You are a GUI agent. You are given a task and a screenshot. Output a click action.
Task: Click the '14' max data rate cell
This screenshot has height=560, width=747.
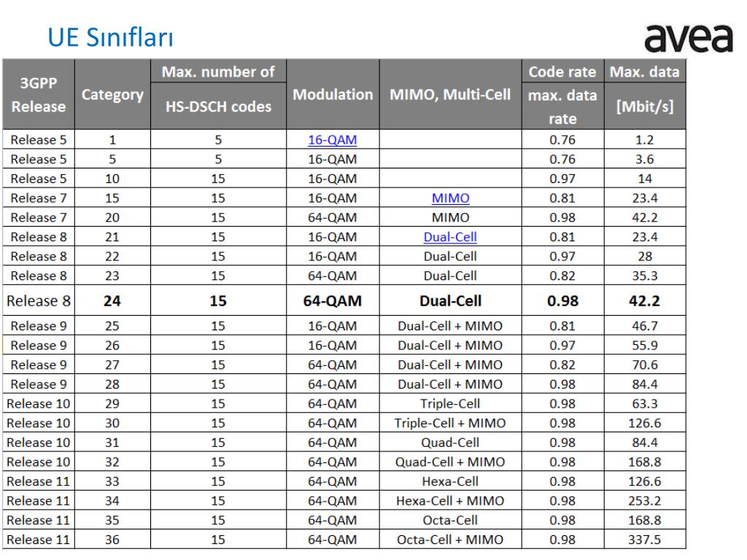(x=645, y=179)
